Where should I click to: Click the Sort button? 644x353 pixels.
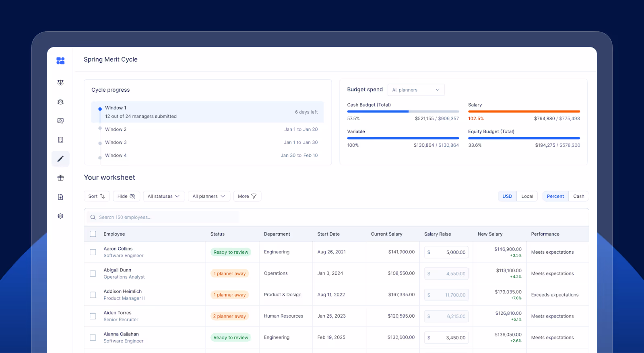[x=97, y=196]
